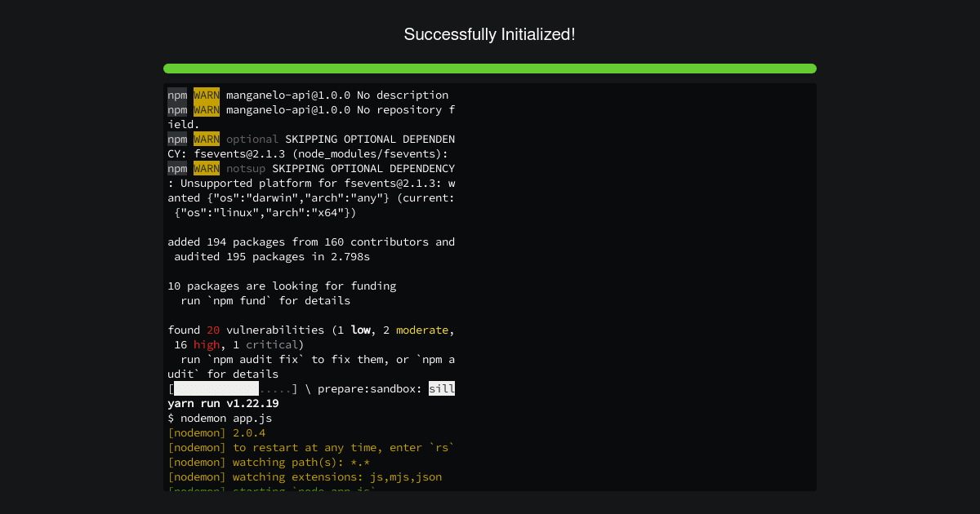Click the green progress bar
The image size is (980, 514).
pyautogui.click(x=490, y=69)
